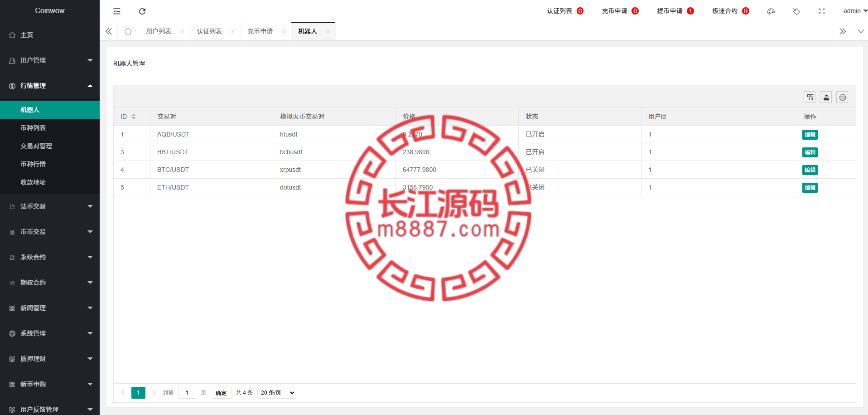Go to the previous page arrow
The height and width of the screenshot is (415, 868).
pyautogui.click(x=123, y=393)
